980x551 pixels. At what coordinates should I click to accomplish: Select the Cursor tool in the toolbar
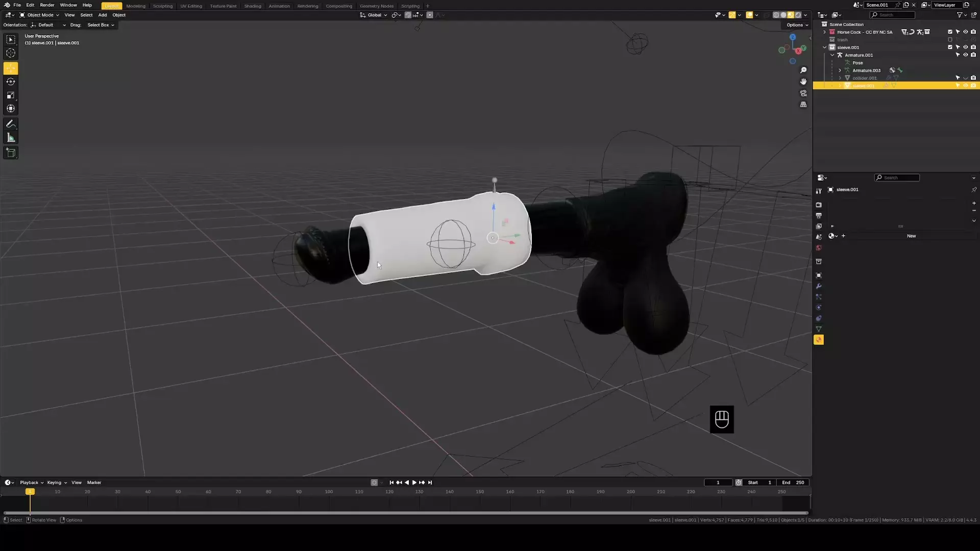[11, 53]
